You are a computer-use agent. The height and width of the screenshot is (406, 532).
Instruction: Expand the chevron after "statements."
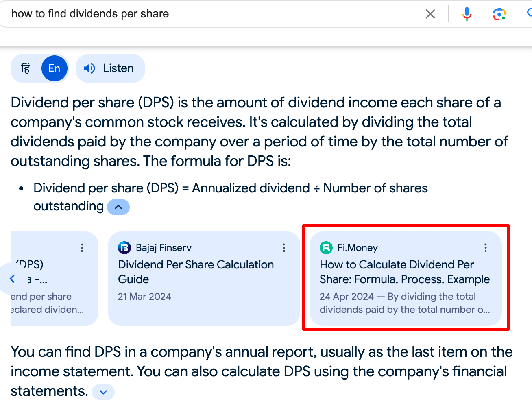103,392
